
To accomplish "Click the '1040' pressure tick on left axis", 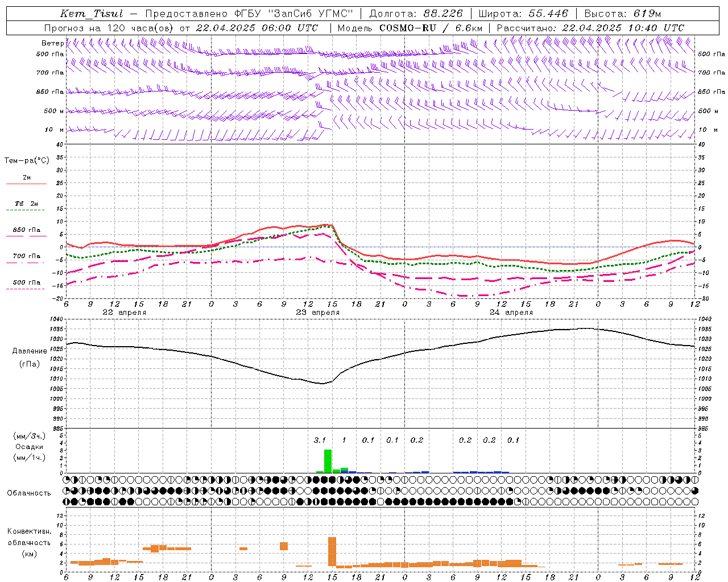I will 57,319.
